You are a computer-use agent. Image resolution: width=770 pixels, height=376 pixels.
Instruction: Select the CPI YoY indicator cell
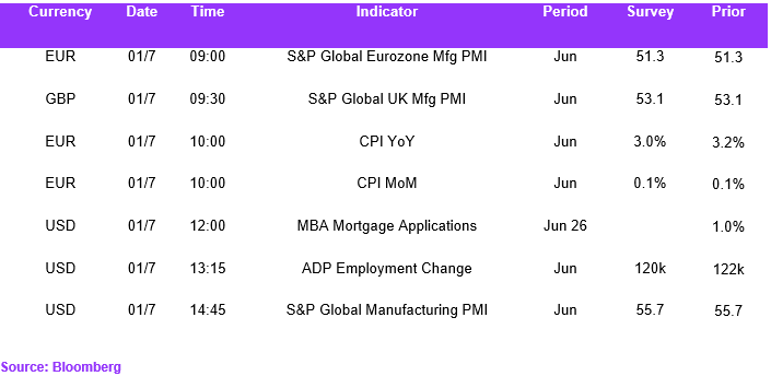[x=387, y=142]
